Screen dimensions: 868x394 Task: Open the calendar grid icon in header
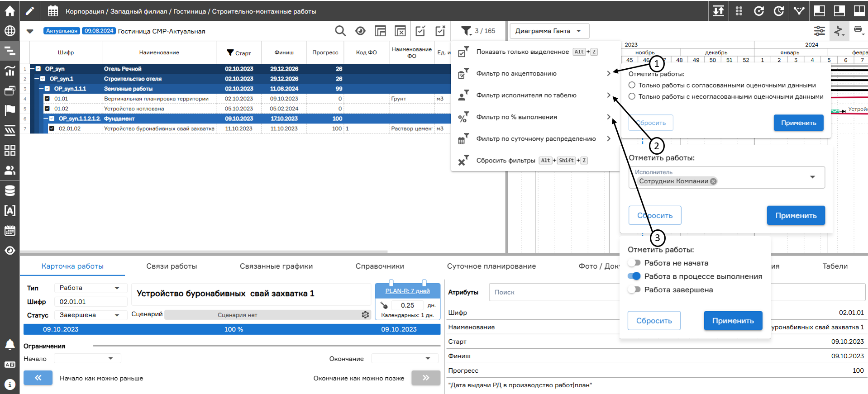tap(53, 11)
